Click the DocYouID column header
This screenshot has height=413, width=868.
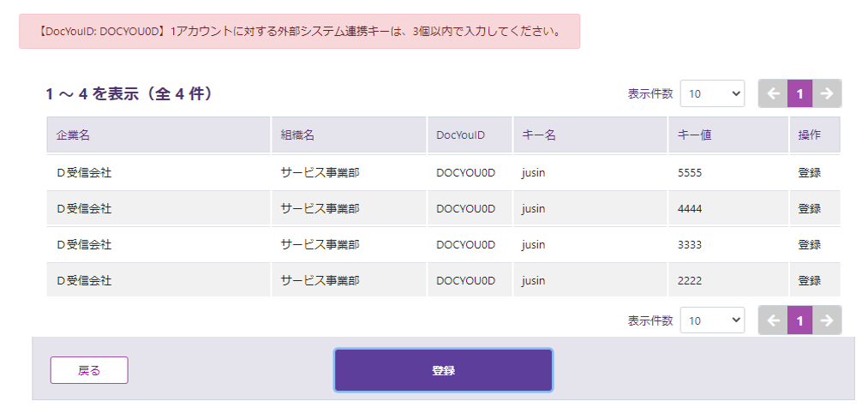click(470, 135)
